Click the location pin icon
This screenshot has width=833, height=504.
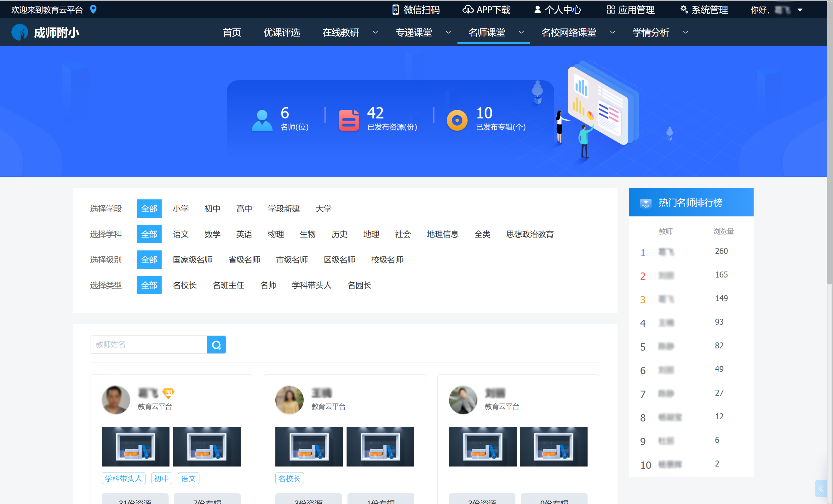coord(93,9)
